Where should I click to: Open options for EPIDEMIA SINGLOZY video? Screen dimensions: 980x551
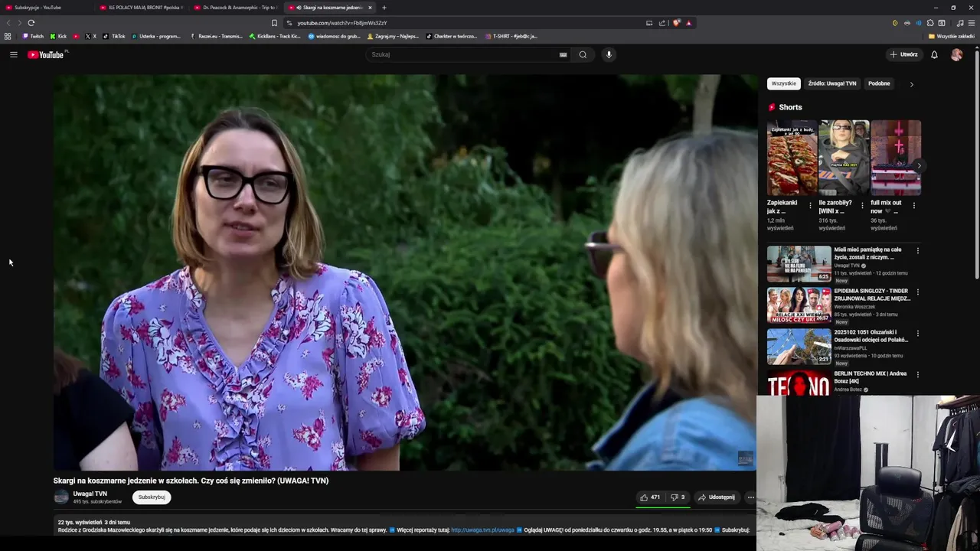coord(918,292)
